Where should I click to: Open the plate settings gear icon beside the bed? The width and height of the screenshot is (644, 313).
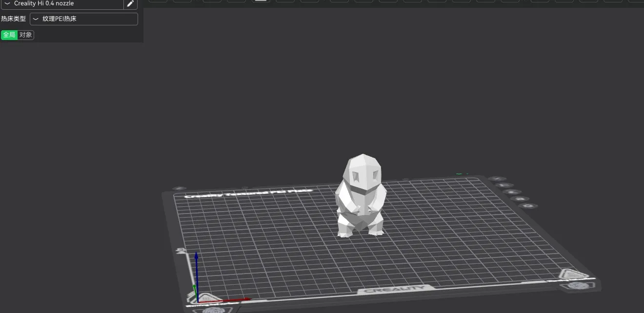click(x=528, y=206)
